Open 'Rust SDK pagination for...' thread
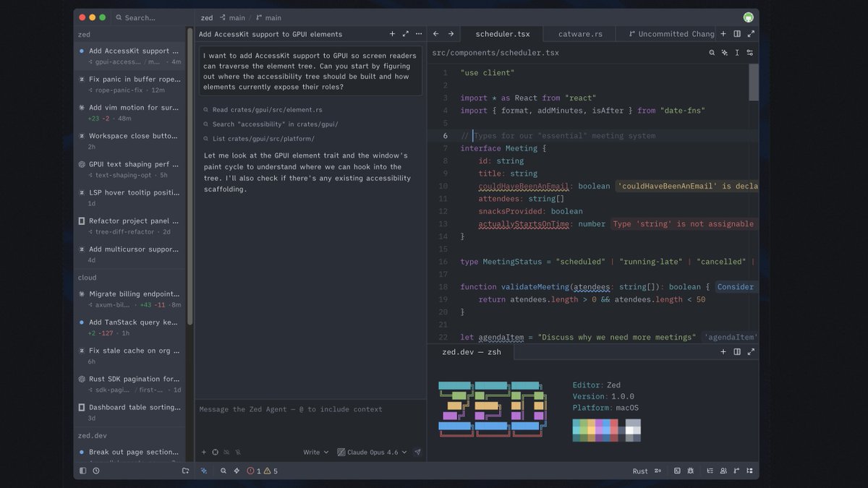 [x=129, y=384]
